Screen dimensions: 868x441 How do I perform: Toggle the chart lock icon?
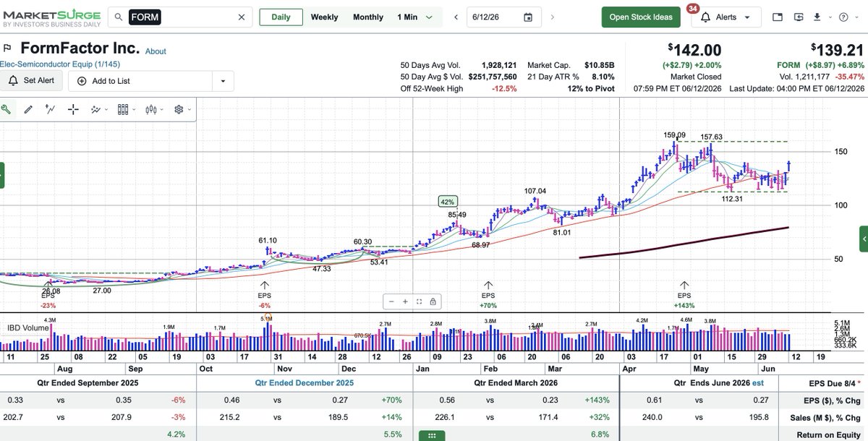[433, 301]
